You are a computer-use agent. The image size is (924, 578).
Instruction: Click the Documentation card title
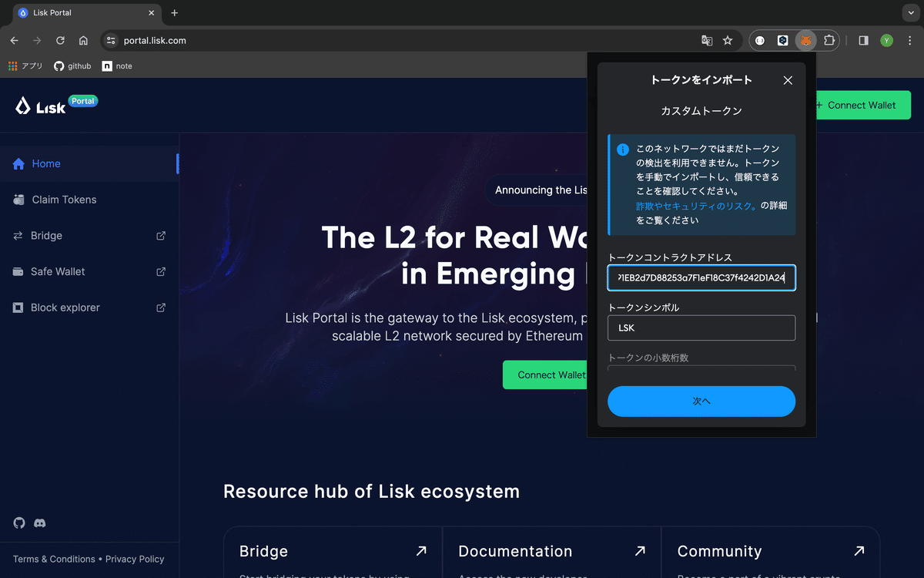point(515,551)
